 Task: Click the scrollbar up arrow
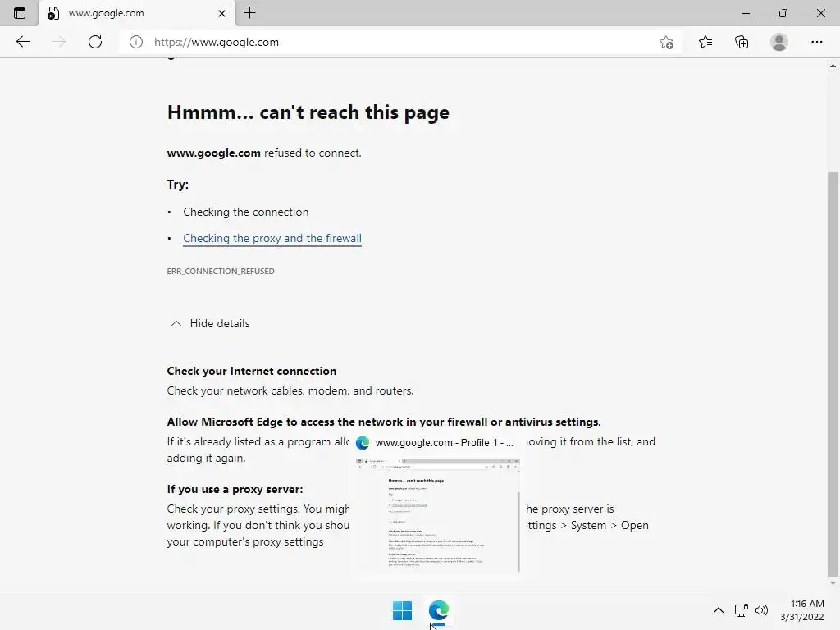point(833,66)
